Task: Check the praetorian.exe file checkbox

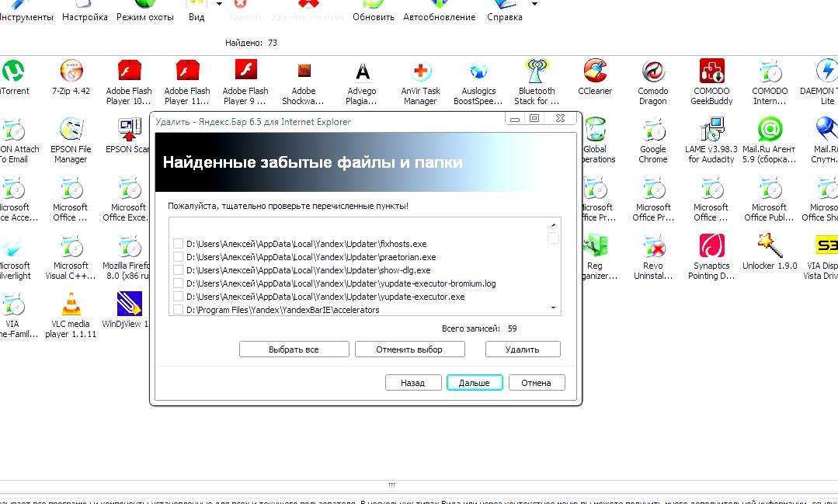Action: [x=179, y=257]
